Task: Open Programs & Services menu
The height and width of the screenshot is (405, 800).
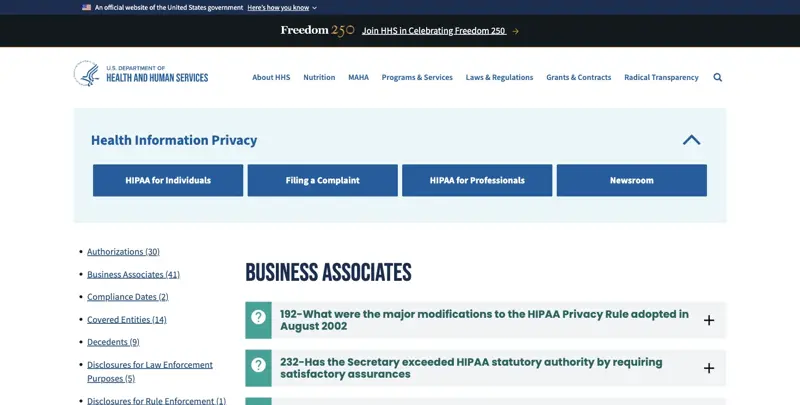Action: point(417,78)
